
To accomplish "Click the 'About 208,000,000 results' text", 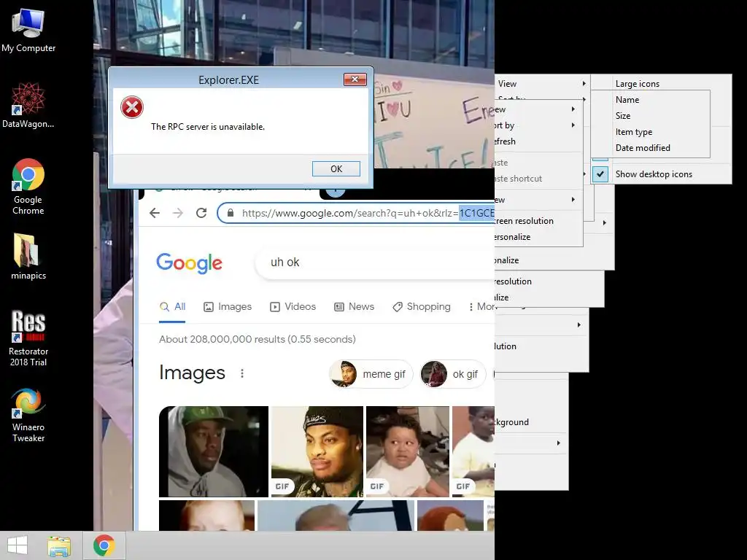I will pyautogui.click(x=258, y=339).
